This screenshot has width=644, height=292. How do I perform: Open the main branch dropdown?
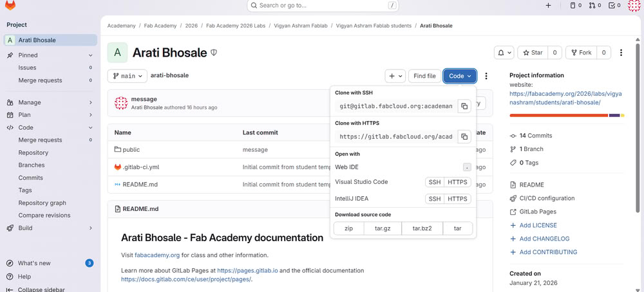pyautogui.click(x=127, y=76)
